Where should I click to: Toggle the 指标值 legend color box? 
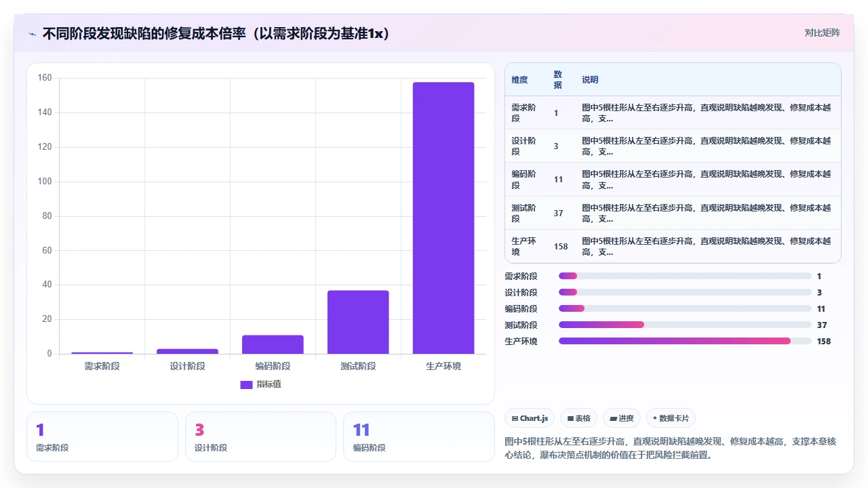246,384
